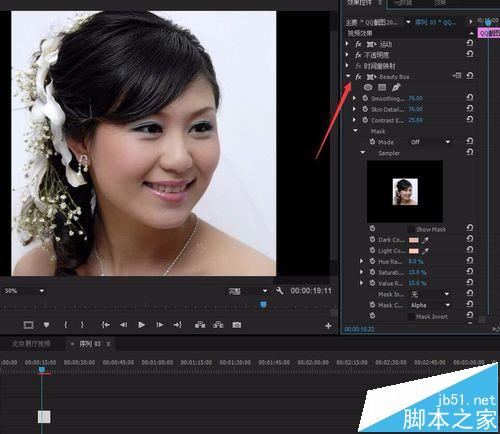Open the button editor plus icon
Image resolution: width=500 pixels, height=434 pixels.
click(328, 326)
